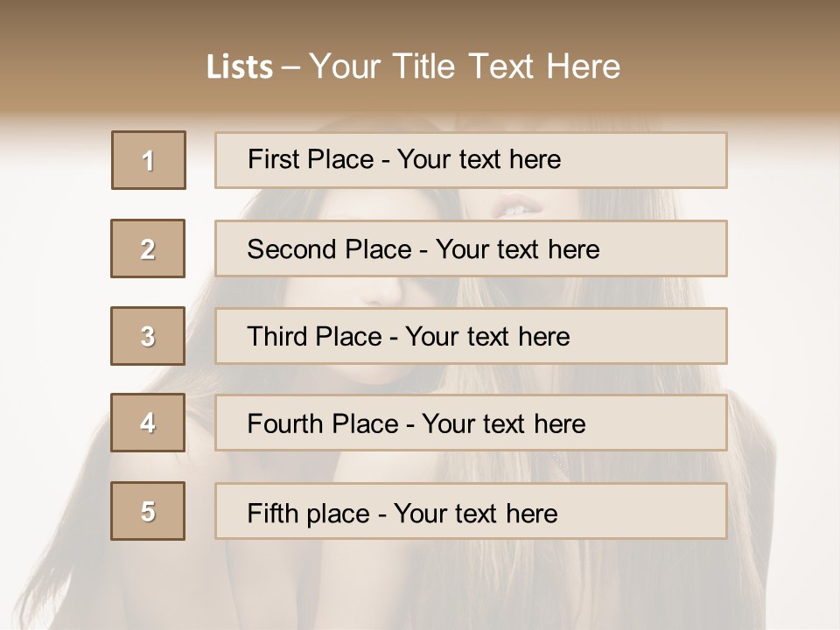Viewport: 840px width, 630px height.
Task: Click the "Third Place" text
Action: coord(315,337)
